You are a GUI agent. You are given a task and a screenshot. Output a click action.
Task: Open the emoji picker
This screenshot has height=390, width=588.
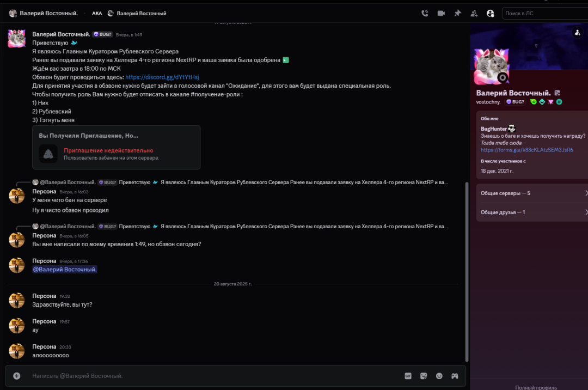(439, 376)
